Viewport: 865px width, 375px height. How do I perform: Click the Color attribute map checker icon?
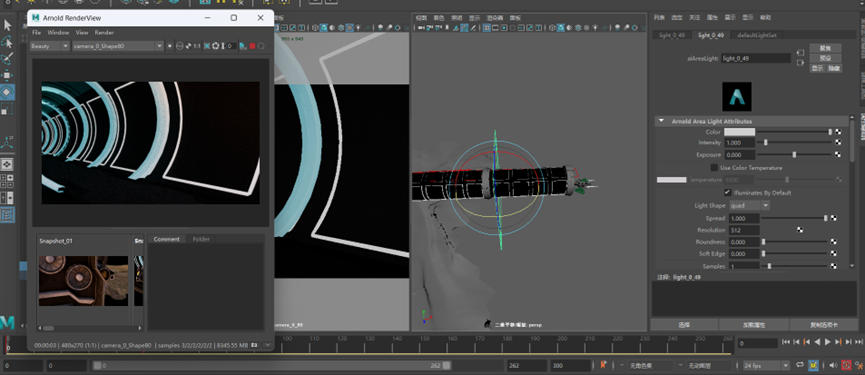(838, 132)
